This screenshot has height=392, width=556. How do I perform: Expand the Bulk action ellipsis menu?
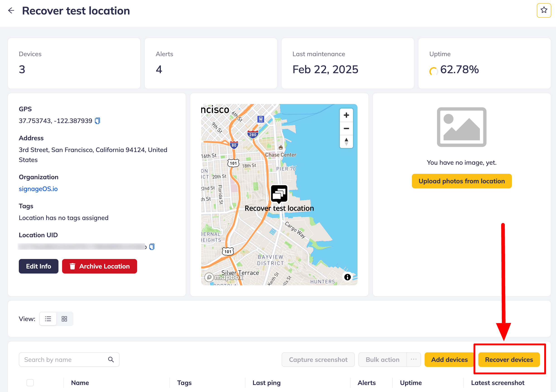click(x=414, y=360)
